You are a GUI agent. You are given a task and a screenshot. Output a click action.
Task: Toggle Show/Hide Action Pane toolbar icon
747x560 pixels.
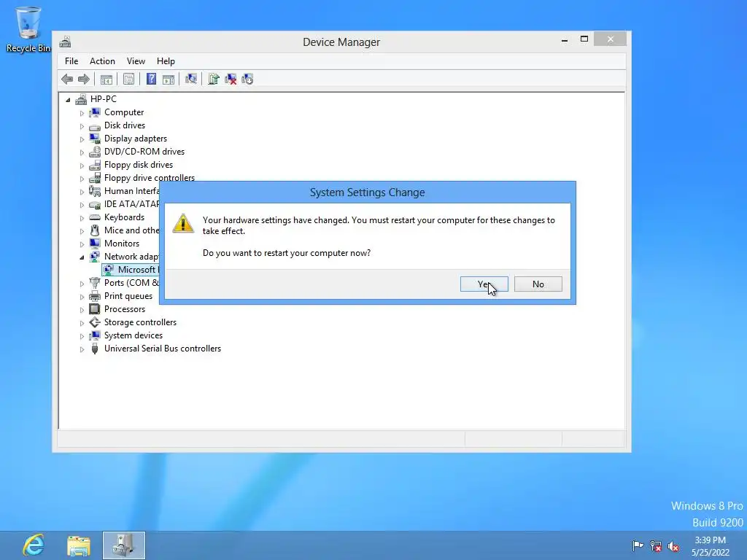click(169, 79)
